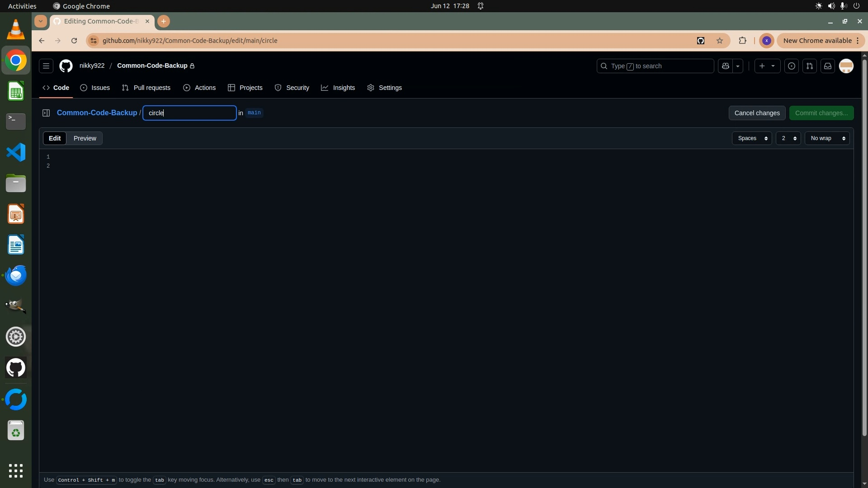Open the notifications inbox icon
Viewport: 868px width, 488px height.
(x=827, y=66)
